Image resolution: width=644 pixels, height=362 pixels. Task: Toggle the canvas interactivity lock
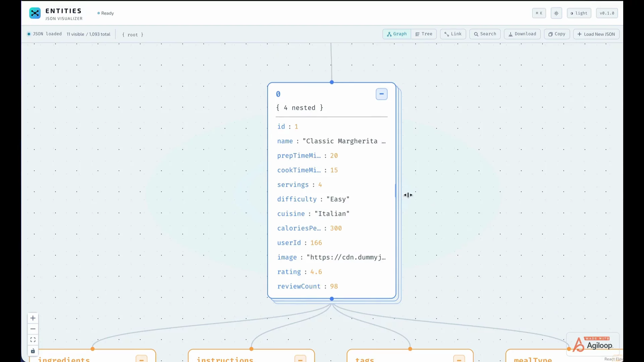pyautogui.click(x=33, y=351)
